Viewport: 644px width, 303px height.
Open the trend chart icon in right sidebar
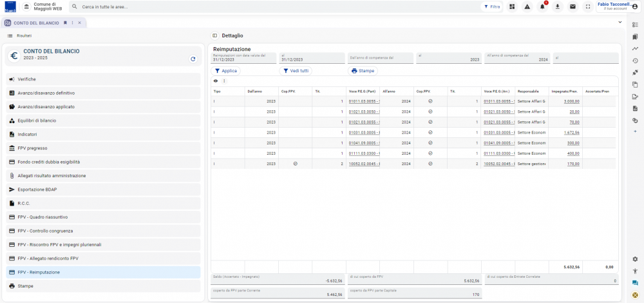tap(636, 48)
